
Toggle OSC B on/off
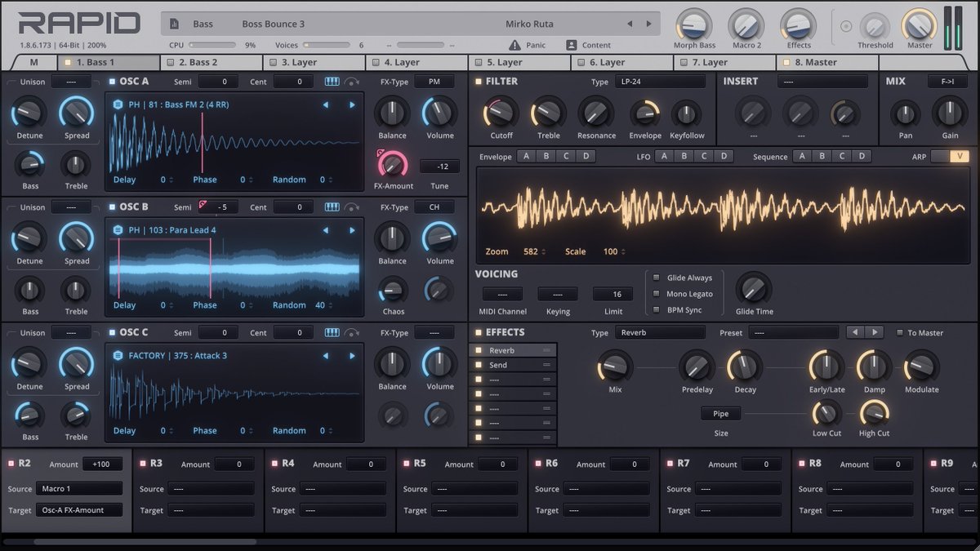(112, 207)
